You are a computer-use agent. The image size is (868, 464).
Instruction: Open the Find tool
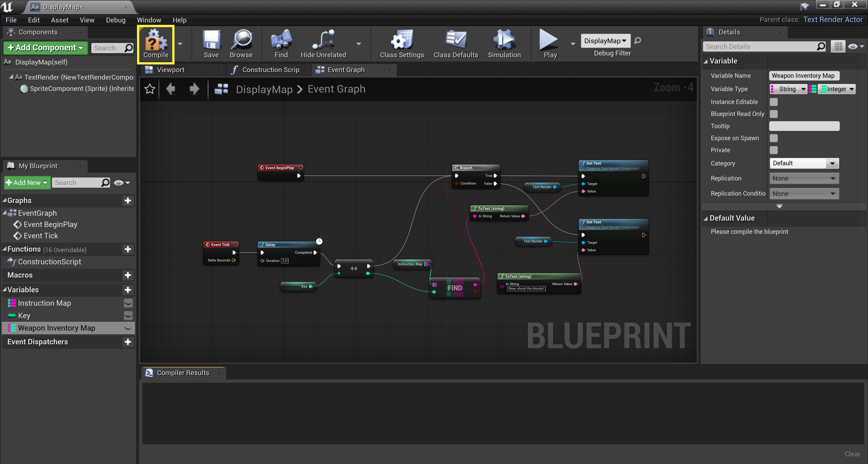(281, 44)
